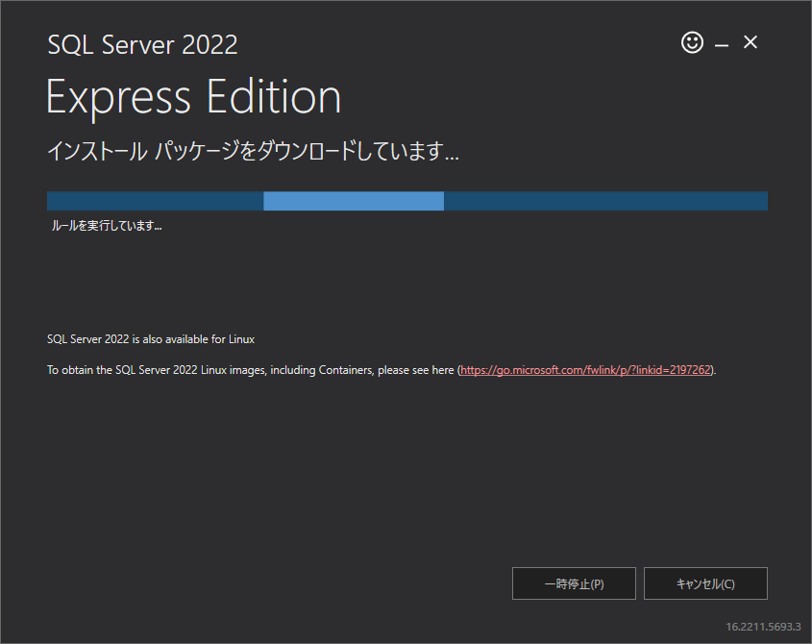
Task: Click the インストール パッケージをダウンロードしています heading
Action: tap(253, 151)
